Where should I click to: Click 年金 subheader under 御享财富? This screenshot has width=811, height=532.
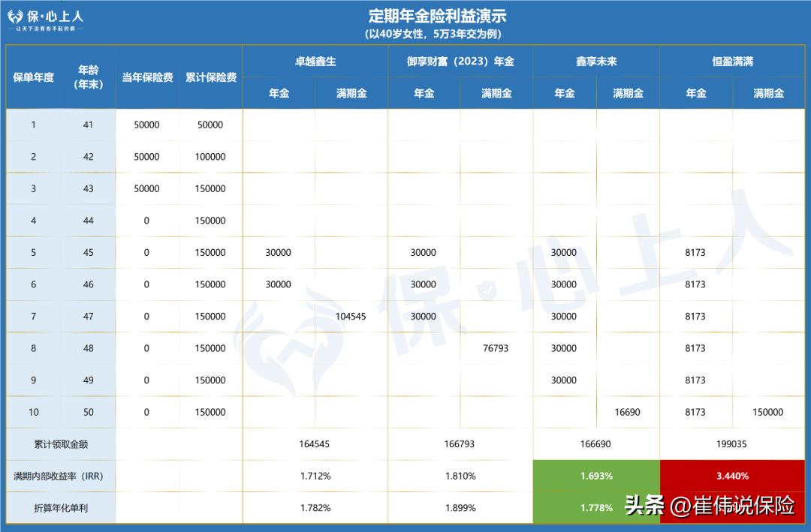pos(424,94)
